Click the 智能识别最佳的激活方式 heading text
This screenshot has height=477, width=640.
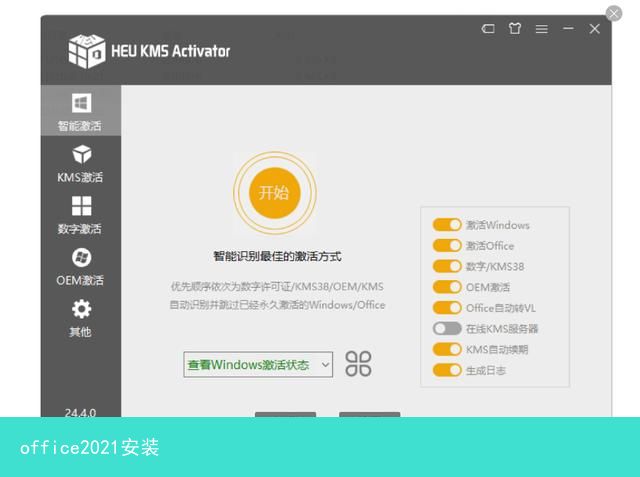coord(277,257)
